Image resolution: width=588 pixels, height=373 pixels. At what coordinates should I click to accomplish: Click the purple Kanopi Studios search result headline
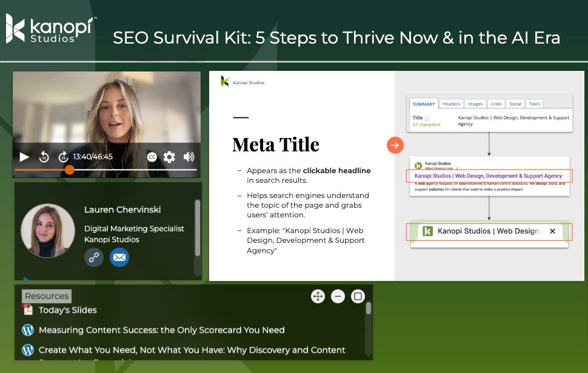(488, 176)
